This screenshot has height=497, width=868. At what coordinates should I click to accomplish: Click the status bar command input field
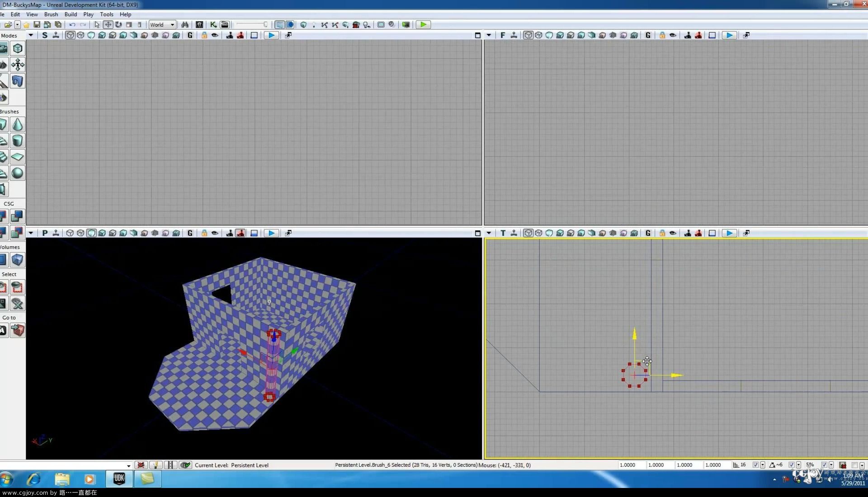click(x=66, y=465)
